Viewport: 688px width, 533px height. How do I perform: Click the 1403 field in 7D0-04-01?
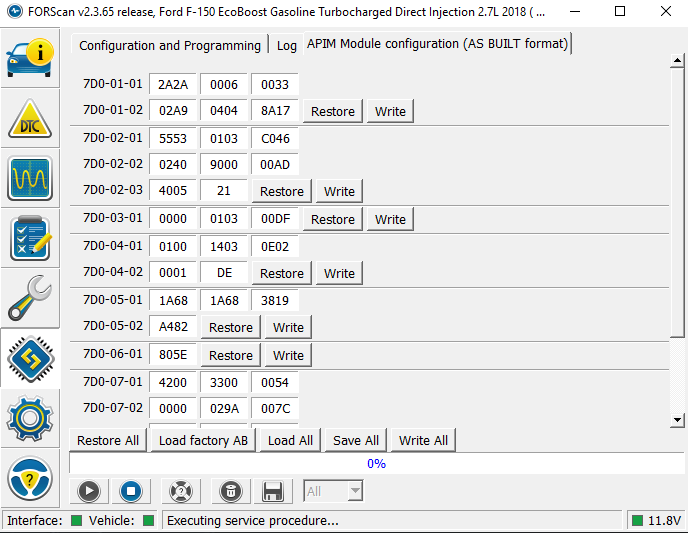coord(224,246)
